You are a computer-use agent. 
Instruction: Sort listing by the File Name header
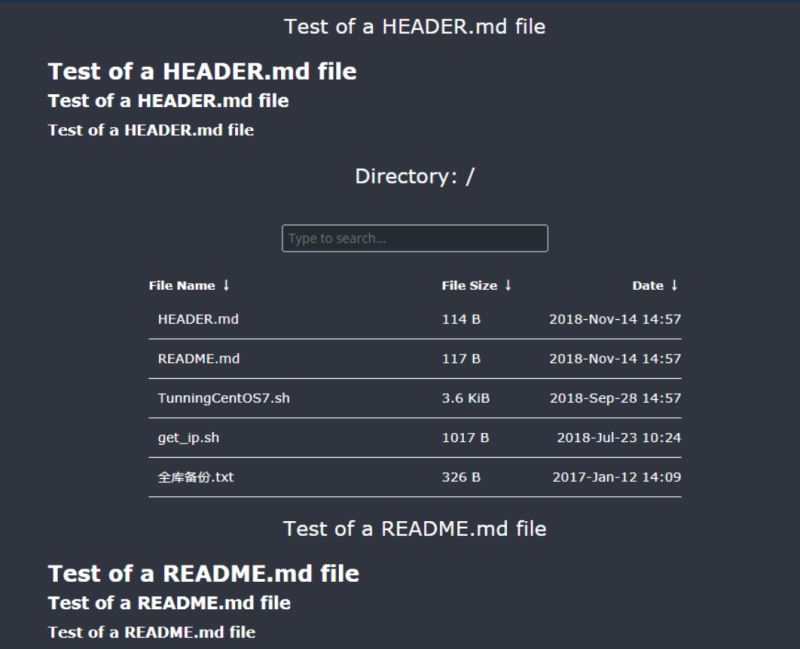pos(182,286)
